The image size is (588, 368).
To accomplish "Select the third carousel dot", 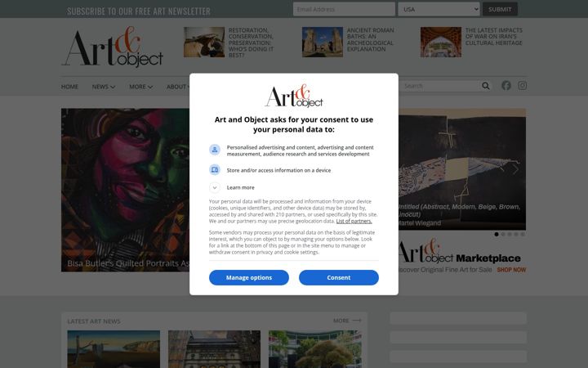I will click(x=510, y=234).
